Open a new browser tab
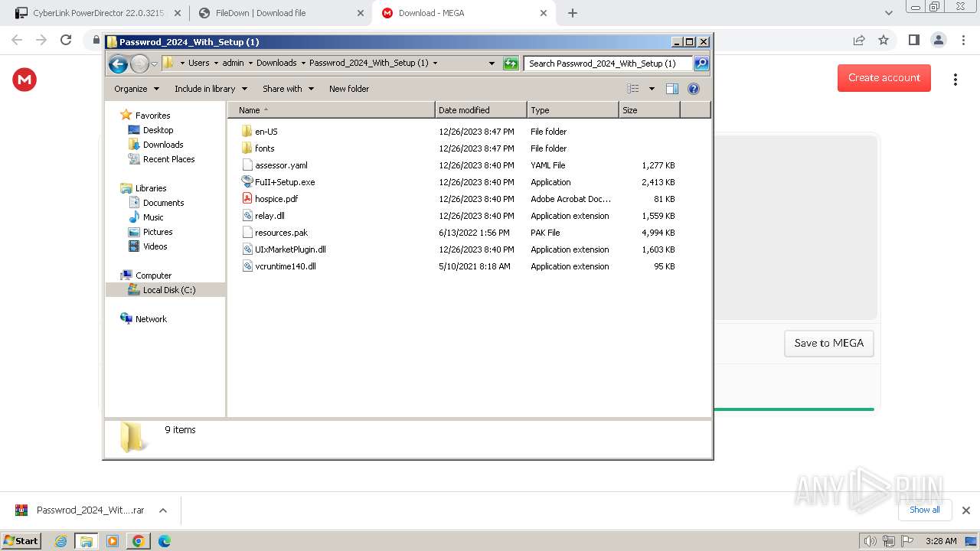 click(573, 13)
